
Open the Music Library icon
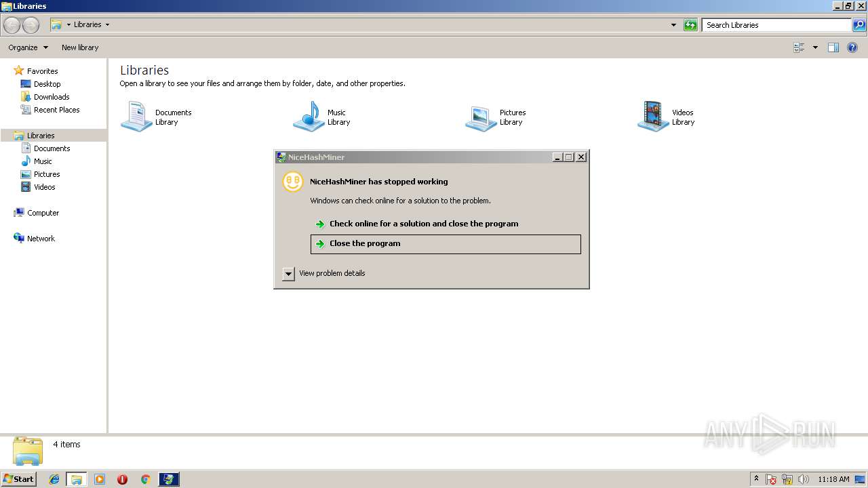click(309, 117)
